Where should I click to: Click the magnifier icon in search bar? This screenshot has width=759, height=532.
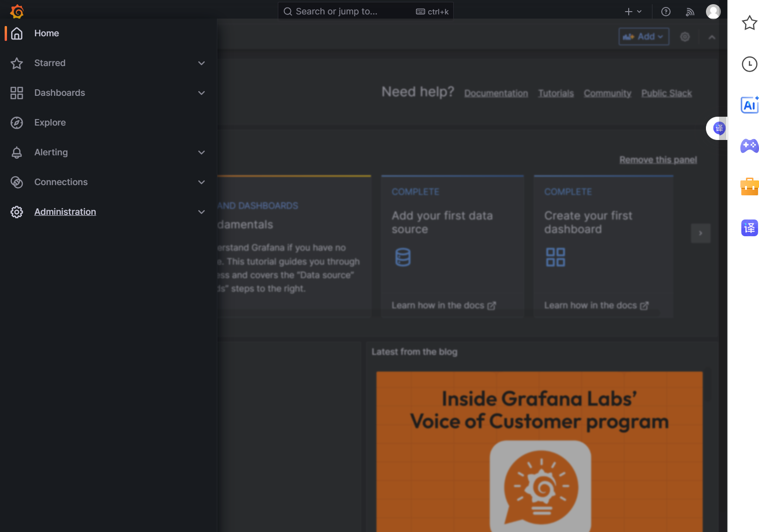[x=288, y=12]
